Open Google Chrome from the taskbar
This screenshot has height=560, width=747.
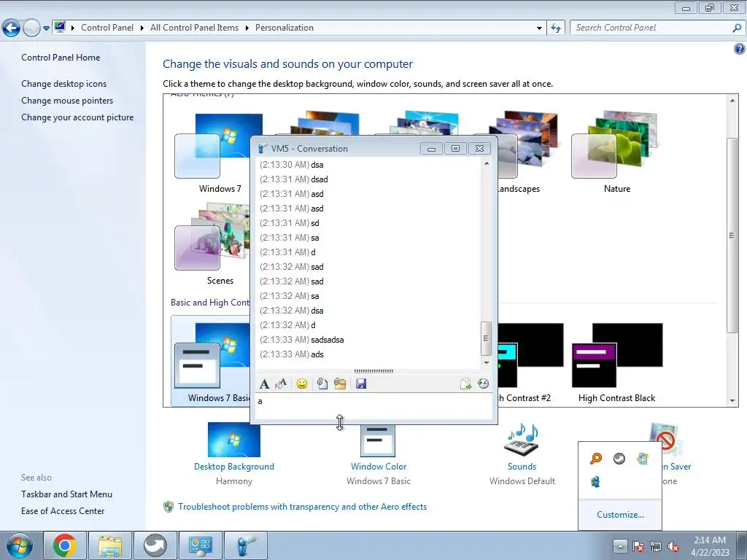(x=64, y=545)
